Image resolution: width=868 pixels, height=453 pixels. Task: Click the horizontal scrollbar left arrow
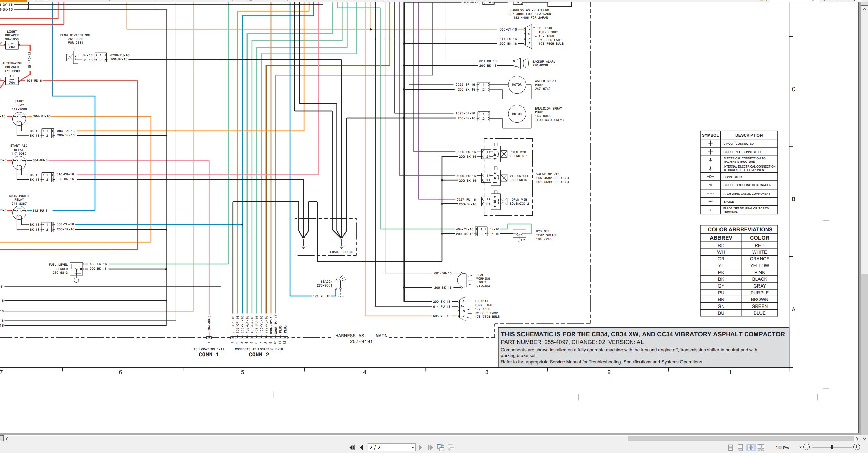7,439
